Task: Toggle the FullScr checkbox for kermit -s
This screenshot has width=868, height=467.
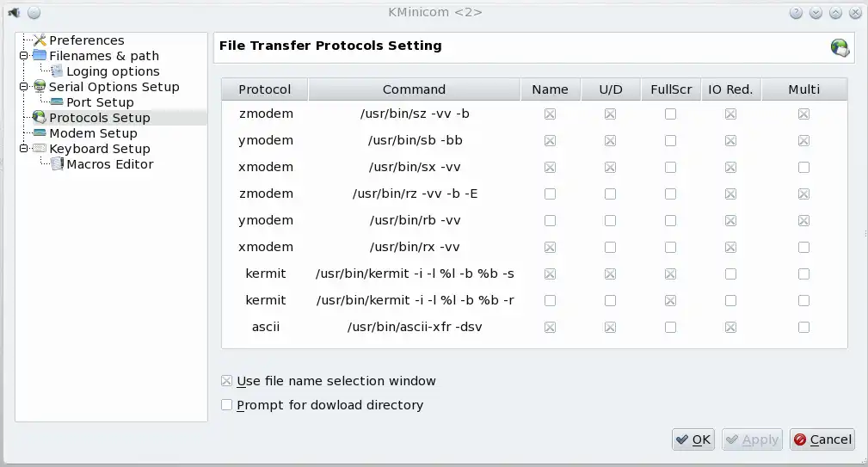Action: 670,273
